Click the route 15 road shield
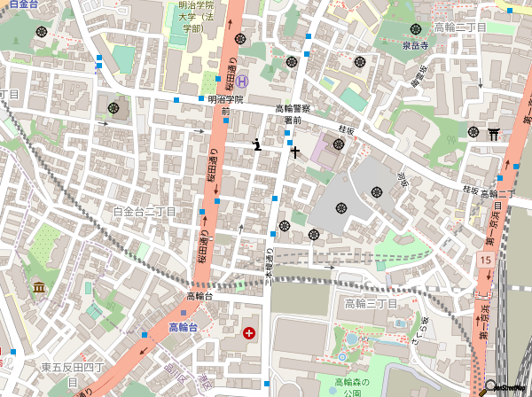The height and width of the screenshot is (397, 532). point(483,260)
